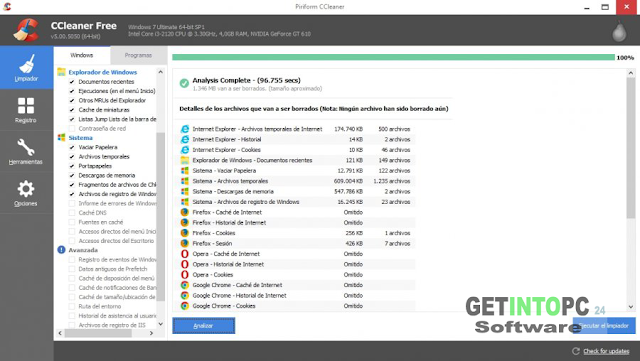Screen dimensions: 640x361
Task: Click Chrome icon for Historial de Internet row
Action: tap(185, 296)
